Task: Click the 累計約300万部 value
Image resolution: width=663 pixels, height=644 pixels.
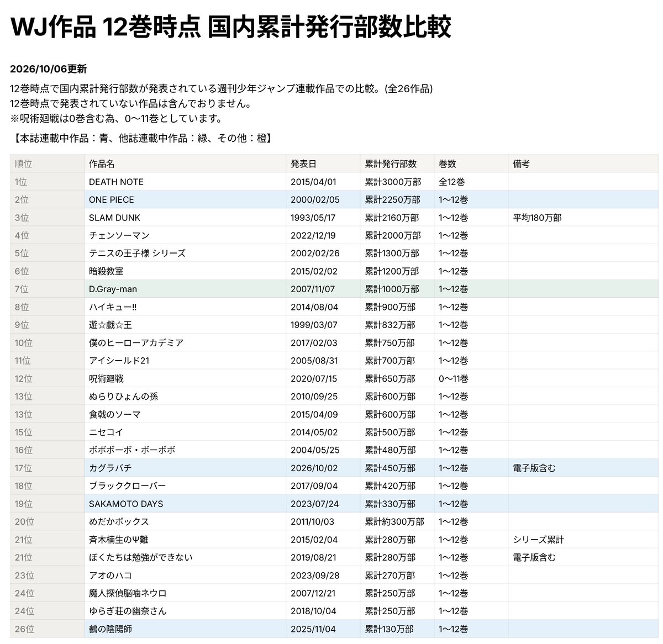Action: click(394, 521)
